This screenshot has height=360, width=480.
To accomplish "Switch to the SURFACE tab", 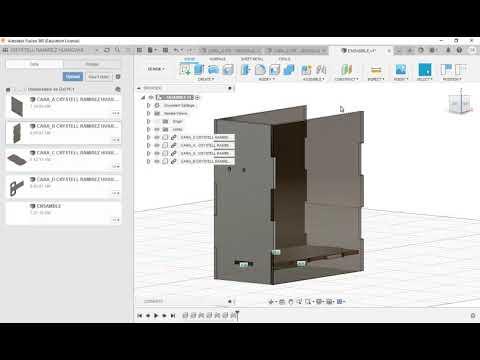I will (217, 59).
